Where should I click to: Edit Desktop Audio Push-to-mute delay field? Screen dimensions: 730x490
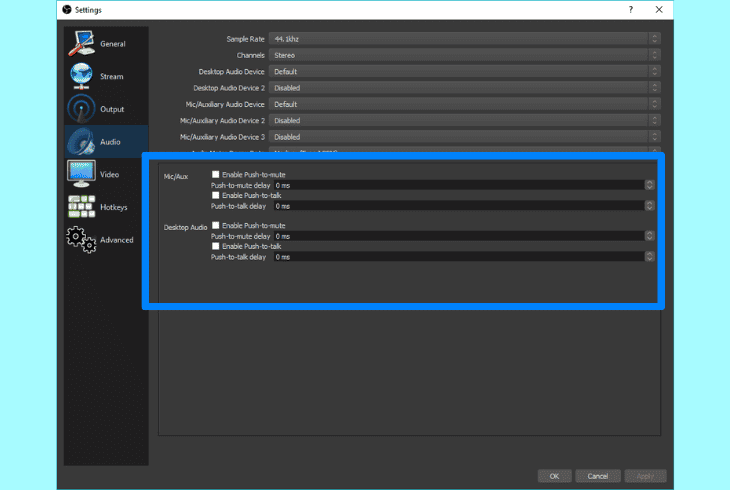[459, 236]
